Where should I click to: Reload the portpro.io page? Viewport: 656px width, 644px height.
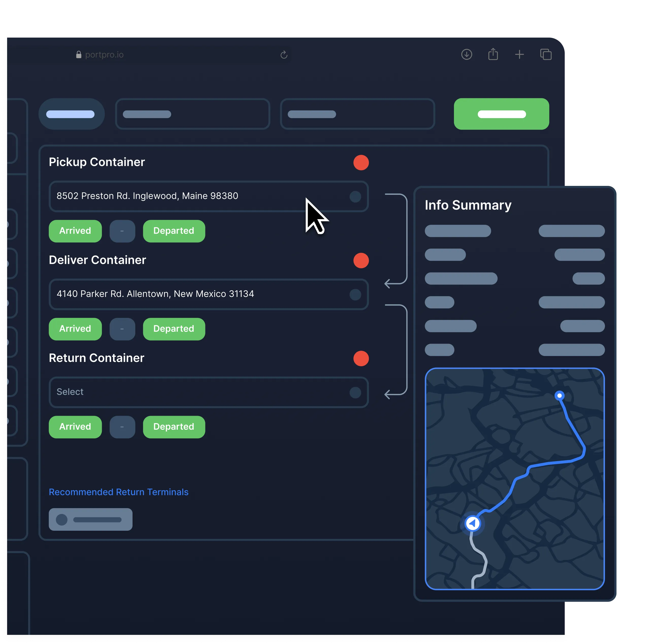pos(284,55)
